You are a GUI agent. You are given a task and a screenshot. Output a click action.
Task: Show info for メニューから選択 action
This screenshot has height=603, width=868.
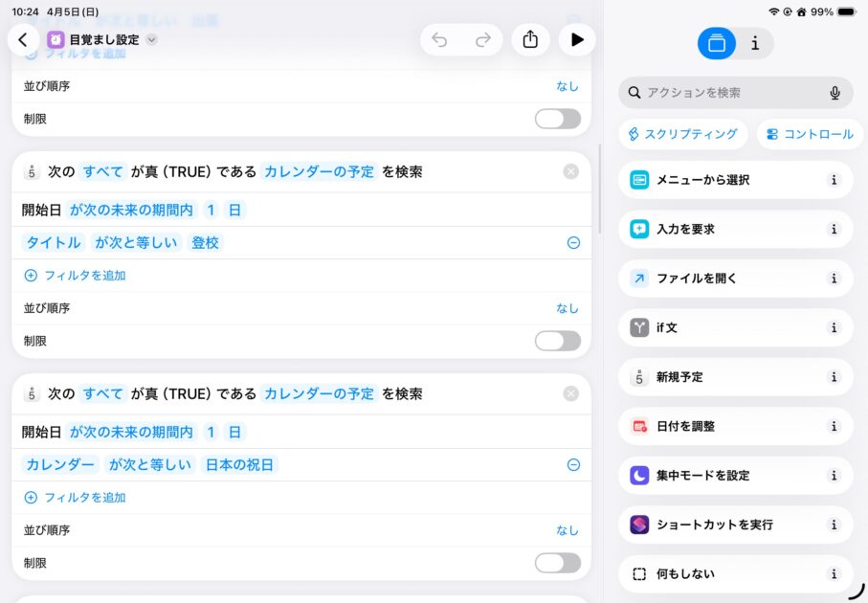coord(834,180)
